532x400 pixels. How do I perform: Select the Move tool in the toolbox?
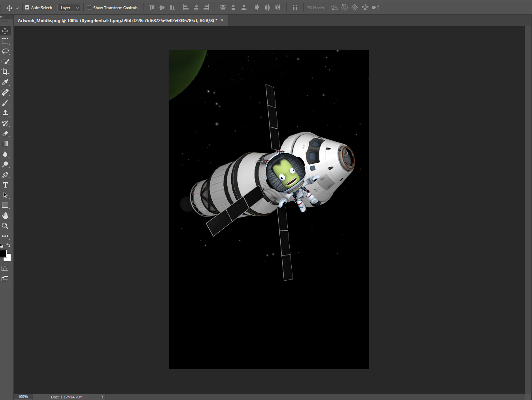coord(5,31)
